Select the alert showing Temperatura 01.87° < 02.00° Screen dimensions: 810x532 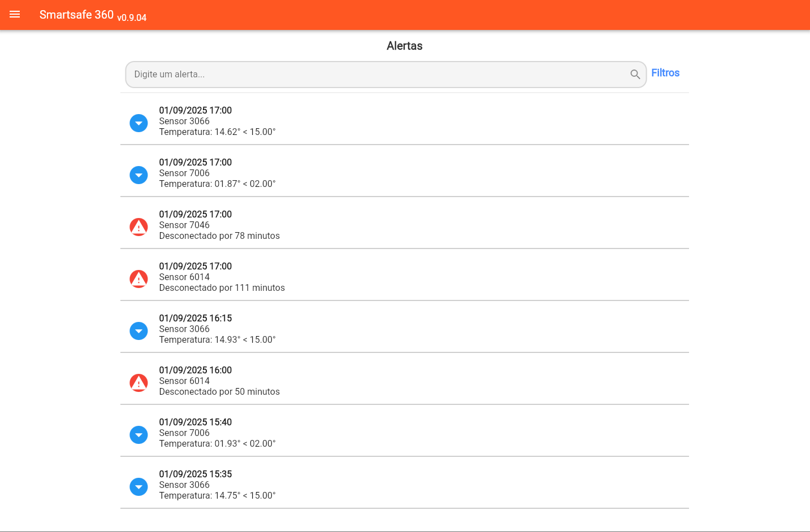point(217,184)
